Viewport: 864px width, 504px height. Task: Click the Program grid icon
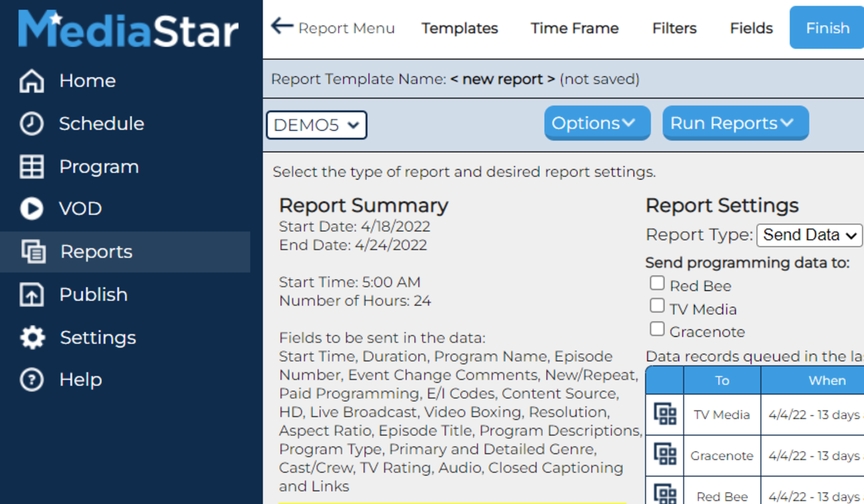click(x=32, y=167)
